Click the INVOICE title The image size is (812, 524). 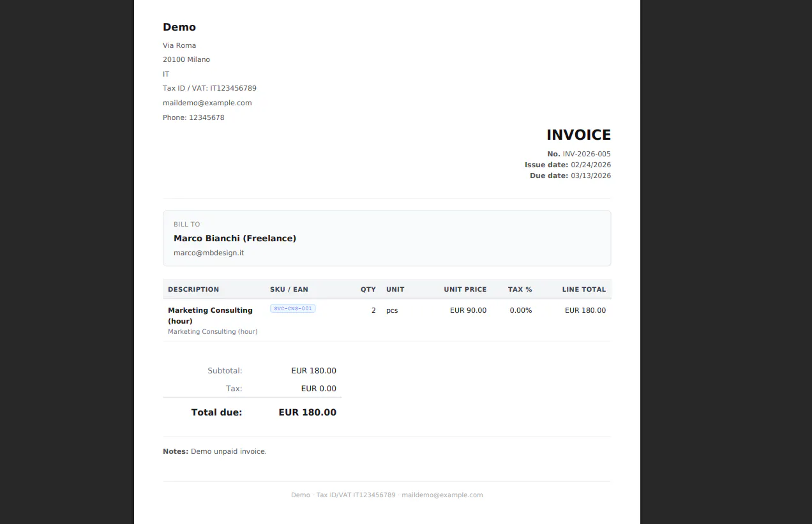click(x=578, y=135)
